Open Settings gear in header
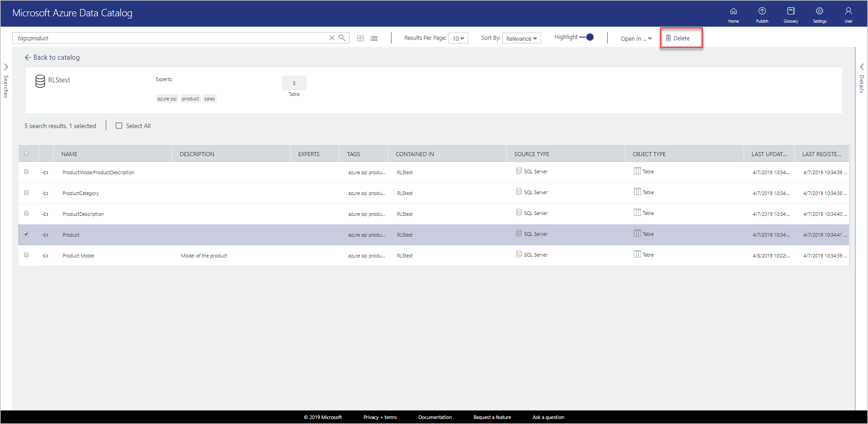The width and height of the screenshot is (868, 424). [820, 14]
